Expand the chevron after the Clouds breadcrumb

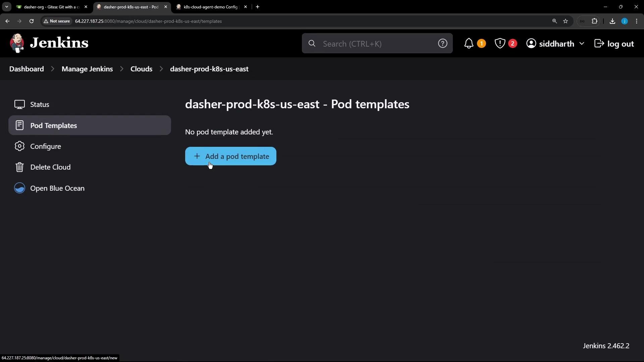pos(161,69)
